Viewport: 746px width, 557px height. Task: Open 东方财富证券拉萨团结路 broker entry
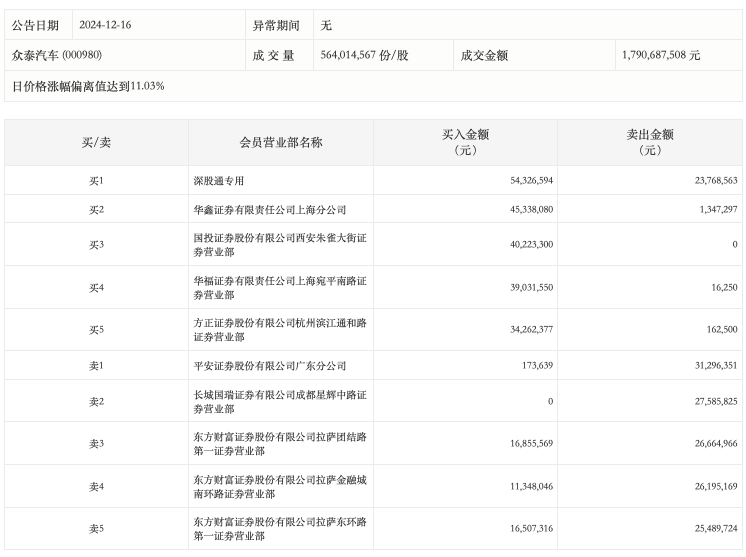(280, 444)
